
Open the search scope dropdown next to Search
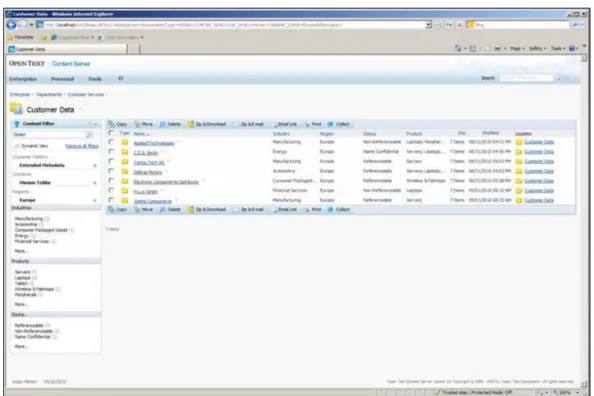point(558,78)
